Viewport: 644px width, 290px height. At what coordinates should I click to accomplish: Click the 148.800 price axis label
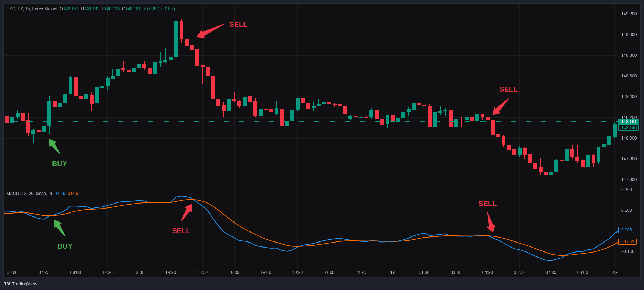[629, 55]
